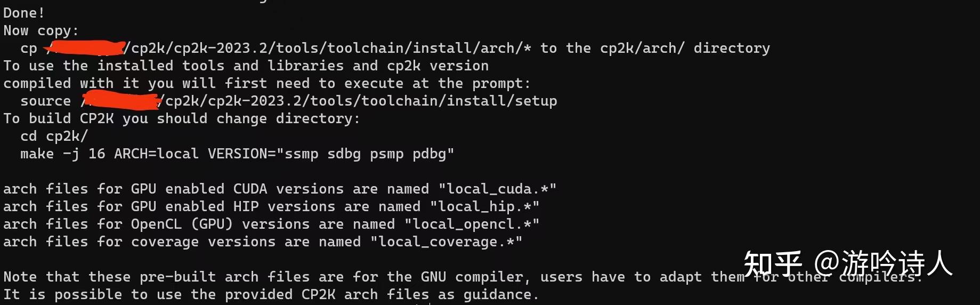Click the "local_hip.*" file name
980x305 pixels.
(484, 206)
